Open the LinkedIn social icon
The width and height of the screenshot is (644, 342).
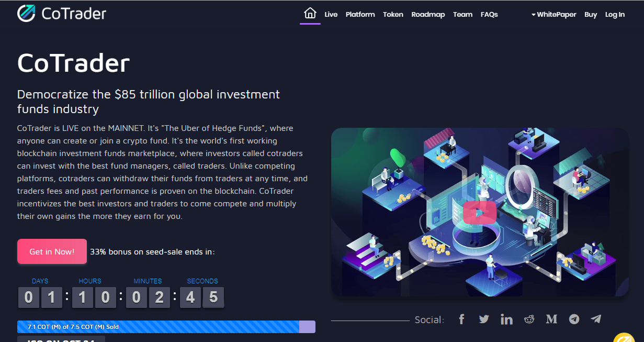tap(506, 319)
